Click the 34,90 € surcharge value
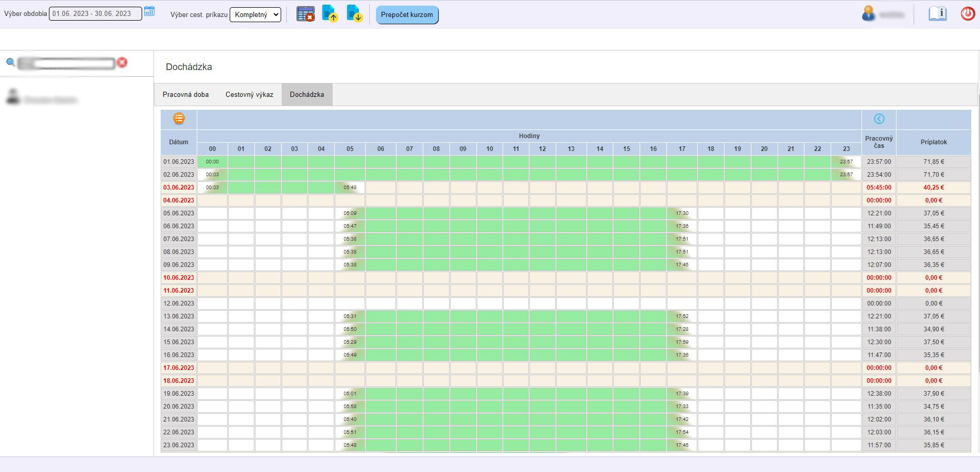Viewport: 980px width, 472px height. [934, 329]
